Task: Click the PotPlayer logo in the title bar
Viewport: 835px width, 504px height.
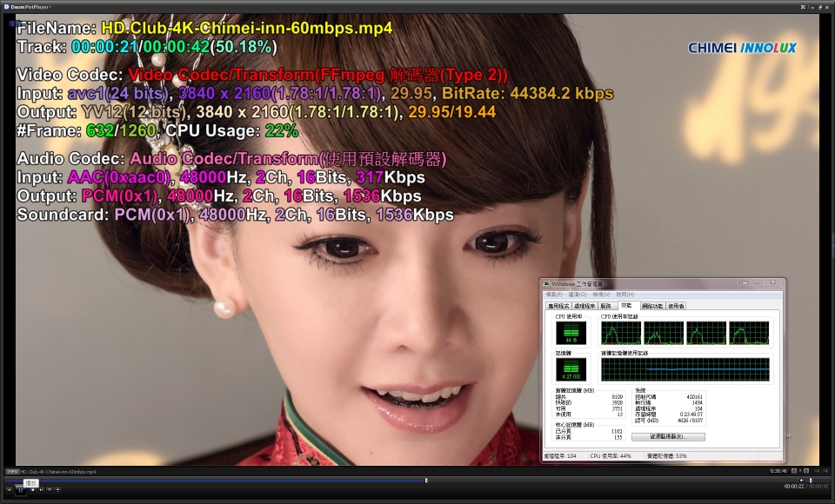Action: (7, 5)
